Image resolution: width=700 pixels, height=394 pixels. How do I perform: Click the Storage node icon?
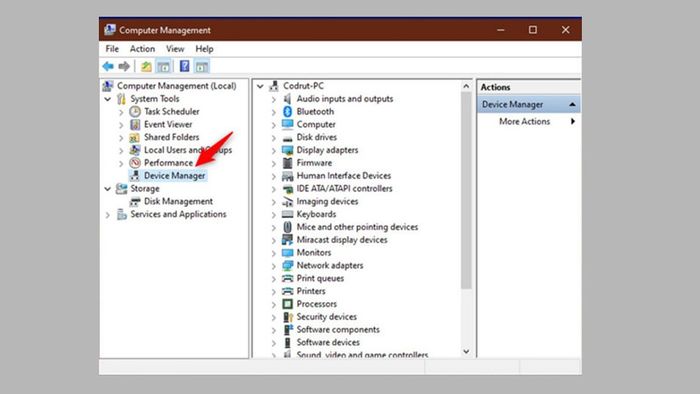[121, 189]
